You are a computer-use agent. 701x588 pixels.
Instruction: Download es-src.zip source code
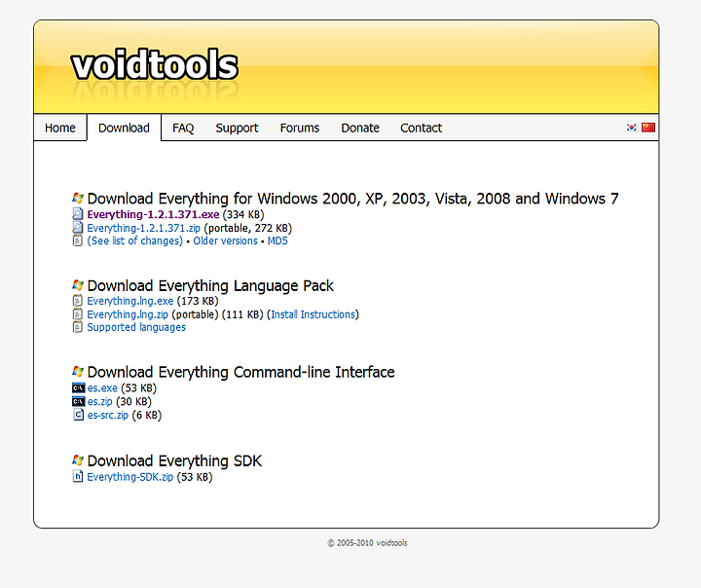(108, 415)
